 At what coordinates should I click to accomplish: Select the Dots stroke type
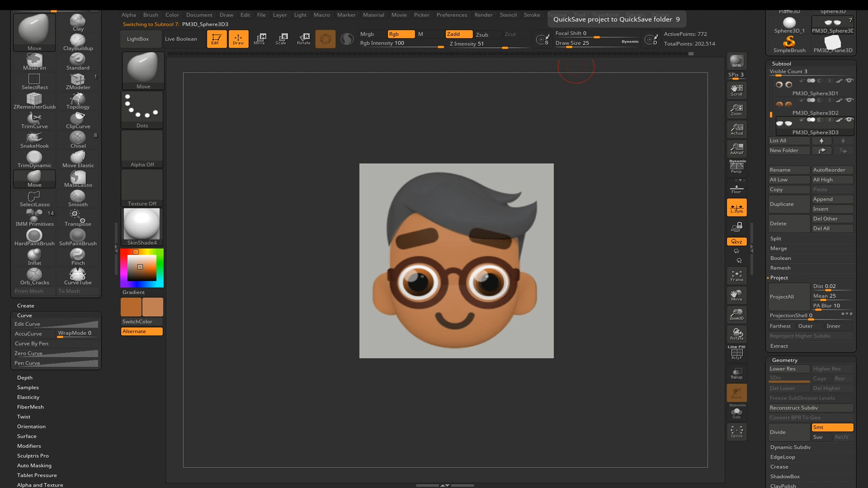(x=142, y=110)
